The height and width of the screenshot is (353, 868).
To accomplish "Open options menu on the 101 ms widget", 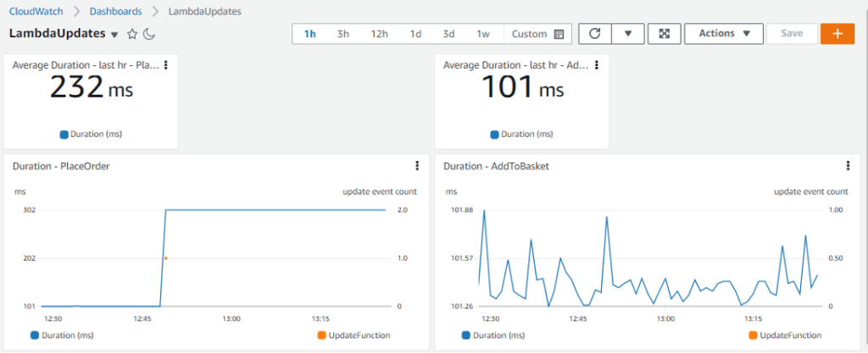I will (596, 65).
